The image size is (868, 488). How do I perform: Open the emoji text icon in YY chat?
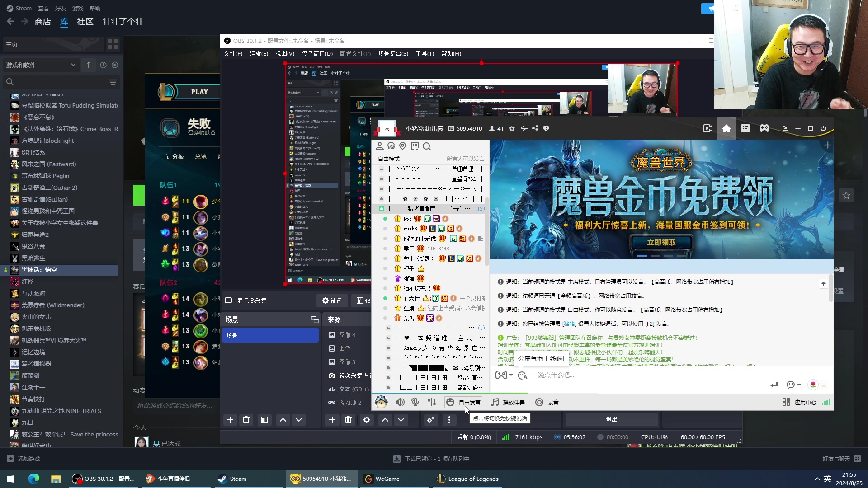(523, 375)
